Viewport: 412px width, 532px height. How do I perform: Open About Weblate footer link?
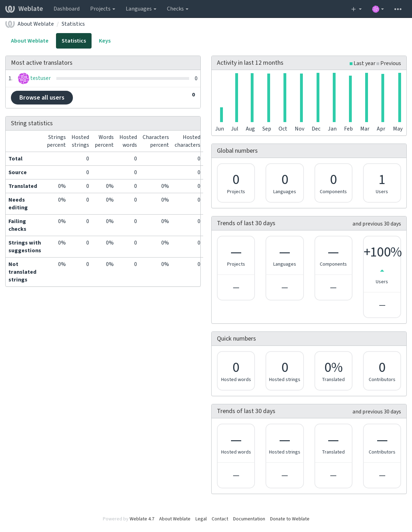pyautogui.click(x=175, y=519)
